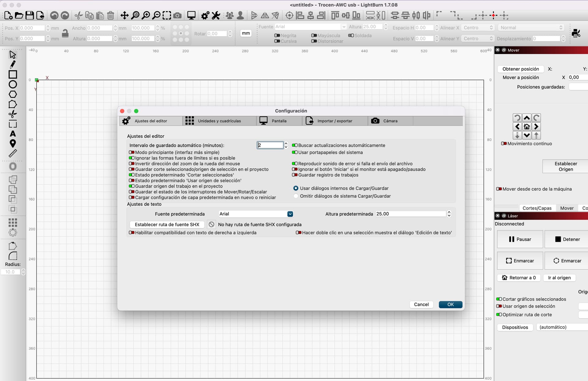Click the Home jog button in Mover panel
Image resolution: width=588 pixels, height=381 pixels.
click(527, 127)
